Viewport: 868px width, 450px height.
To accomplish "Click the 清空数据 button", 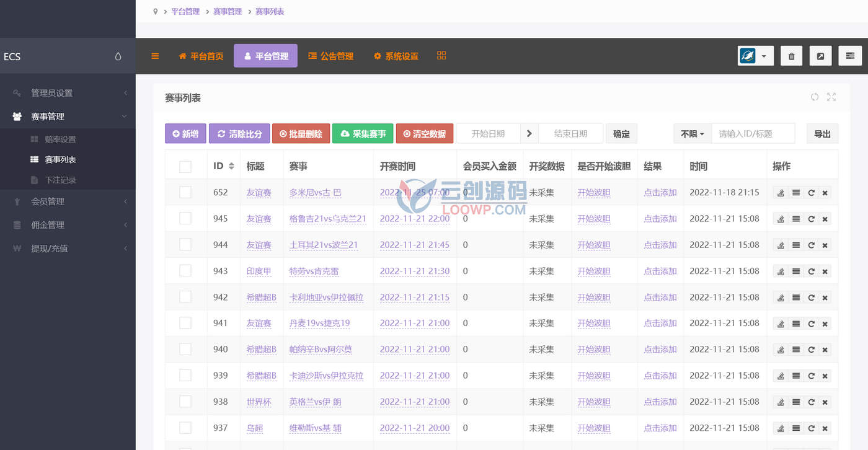I will tap(425, 133).
